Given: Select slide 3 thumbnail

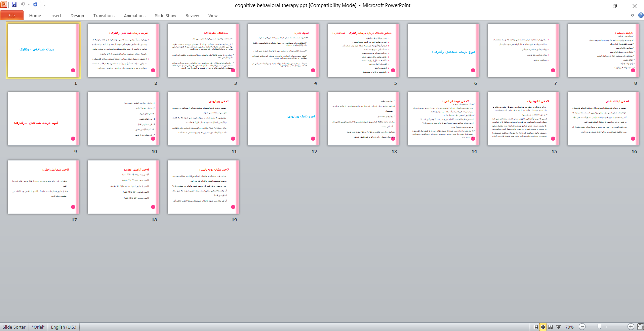Looking at the screenshot, I should click(203, 50).
